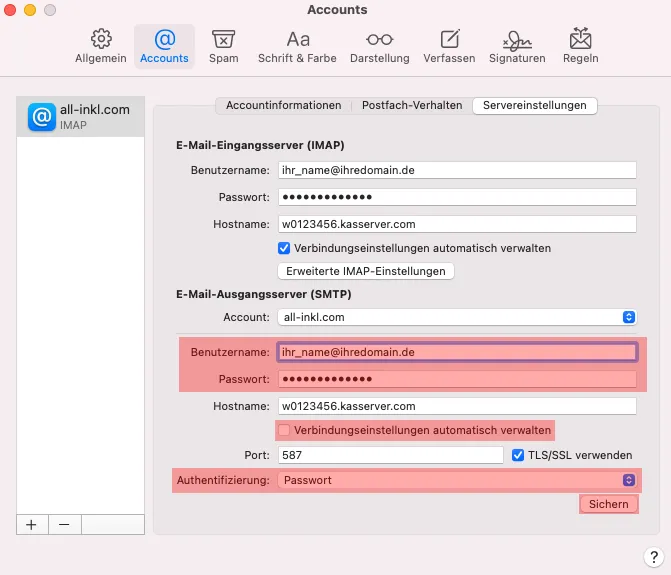Image resolution: width=671 pixels, height=575 pixels.
Task: Open the Regeln preferences pane
Action: tap(580, 46)
